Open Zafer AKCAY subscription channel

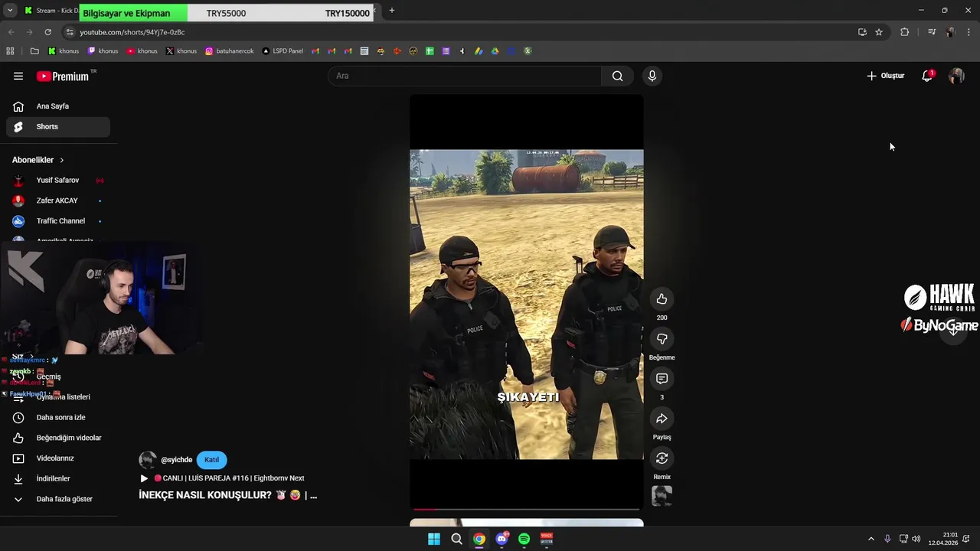(x=58, y=201)
